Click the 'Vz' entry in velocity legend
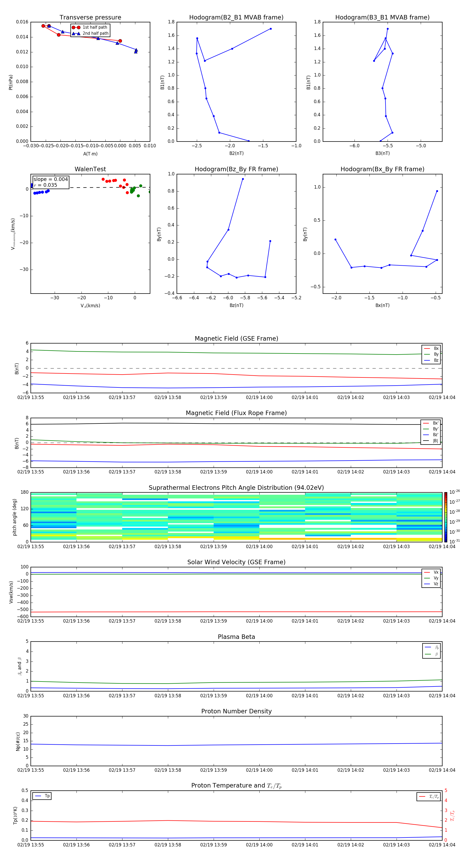This screenshot has width=473, height=868. [431, 584]
